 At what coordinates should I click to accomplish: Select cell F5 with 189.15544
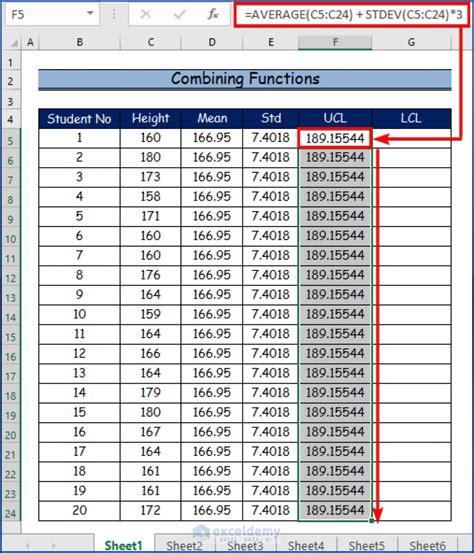(x=335, y=138)
